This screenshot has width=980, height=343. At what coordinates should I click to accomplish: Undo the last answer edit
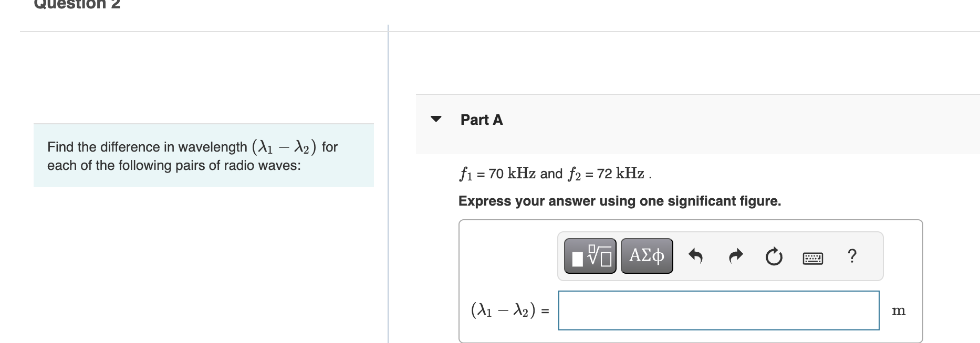[x=696, y=255]
